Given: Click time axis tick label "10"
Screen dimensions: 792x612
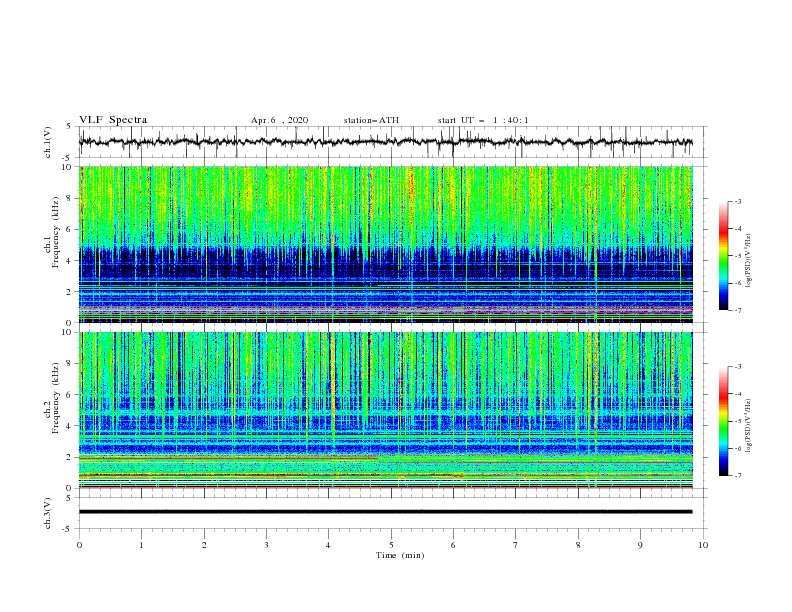Looking at the screenshot, I should (x=703, y=545).
